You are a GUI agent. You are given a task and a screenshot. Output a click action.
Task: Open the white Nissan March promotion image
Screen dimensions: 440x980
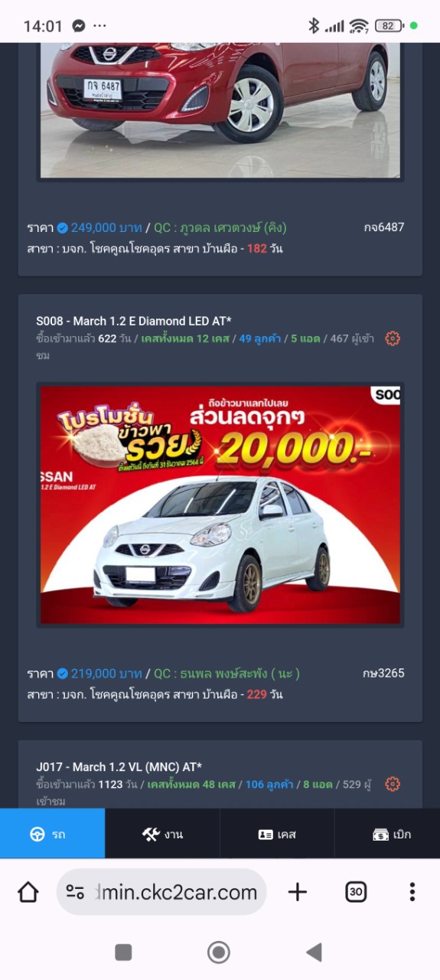[x=220, y=505]
